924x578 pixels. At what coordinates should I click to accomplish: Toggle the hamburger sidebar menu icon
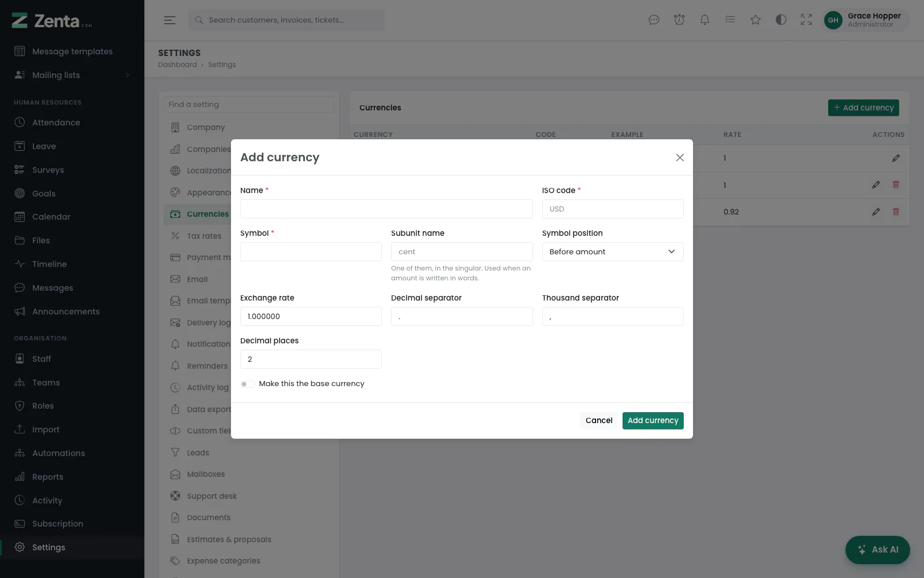click(170, 20)
